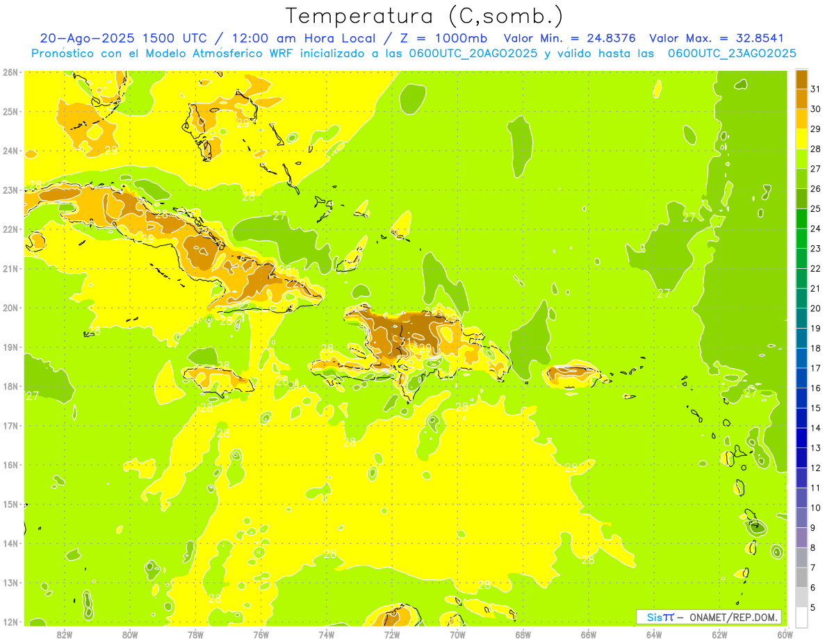The width and height of the screenshot is (834, 644).
Task: Click the '68W' longitude label
Action: (x=523, y=635)
